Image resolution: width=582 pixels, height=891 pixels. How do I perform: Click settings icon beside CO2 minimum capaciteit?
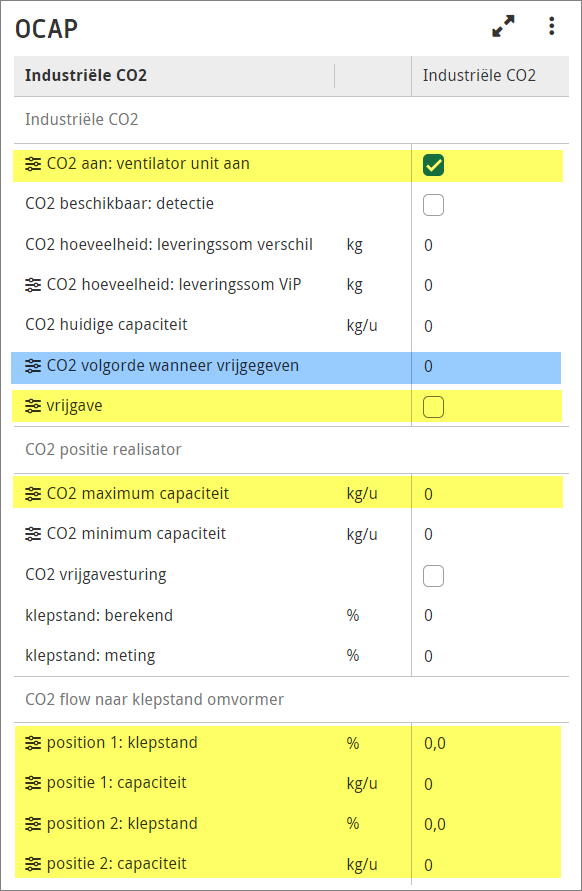(33, 534)
